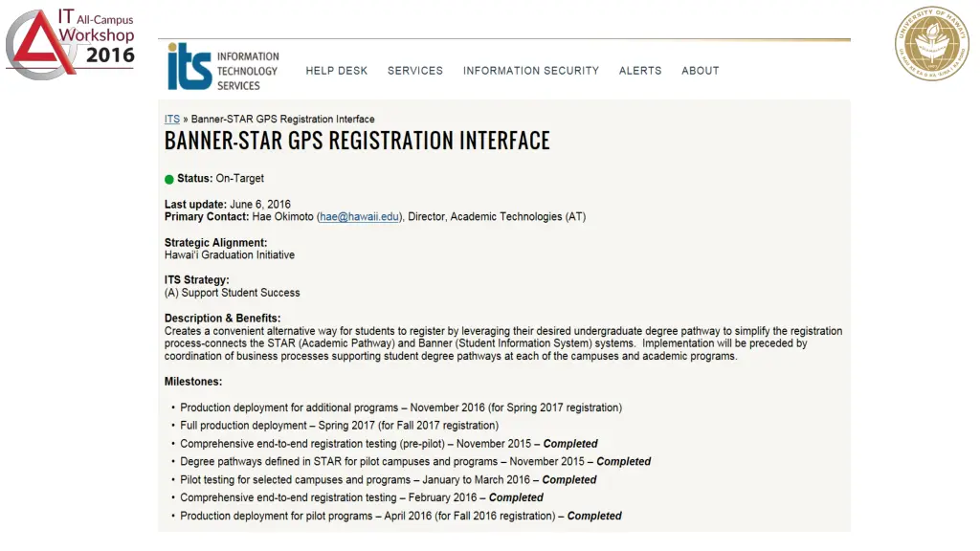Click the Hawai'i Graduation Initiative text
This screenshot has width=980, height=551.
230,254
